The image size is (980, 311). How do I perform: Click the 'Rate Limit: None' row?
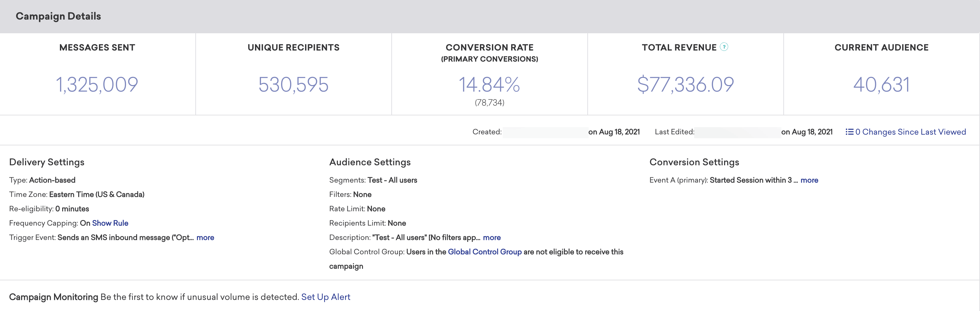[357, 209]
